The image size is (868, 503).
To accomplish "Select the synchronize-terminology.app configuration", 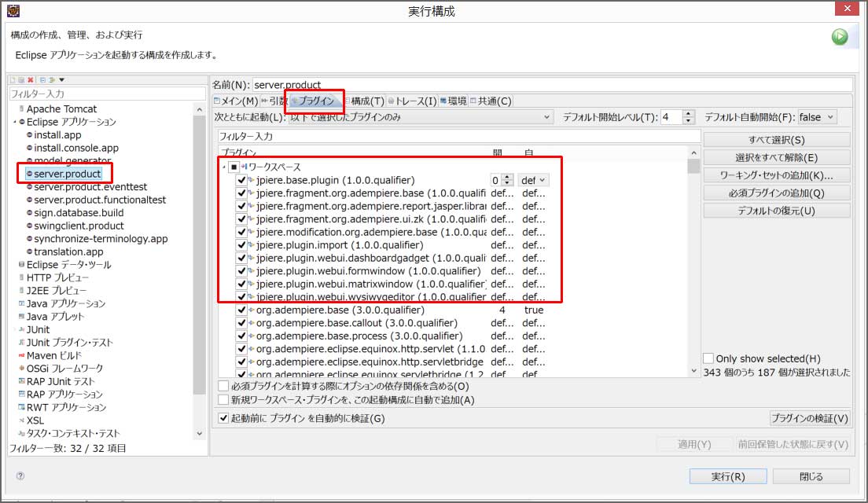I will (101, 239).
